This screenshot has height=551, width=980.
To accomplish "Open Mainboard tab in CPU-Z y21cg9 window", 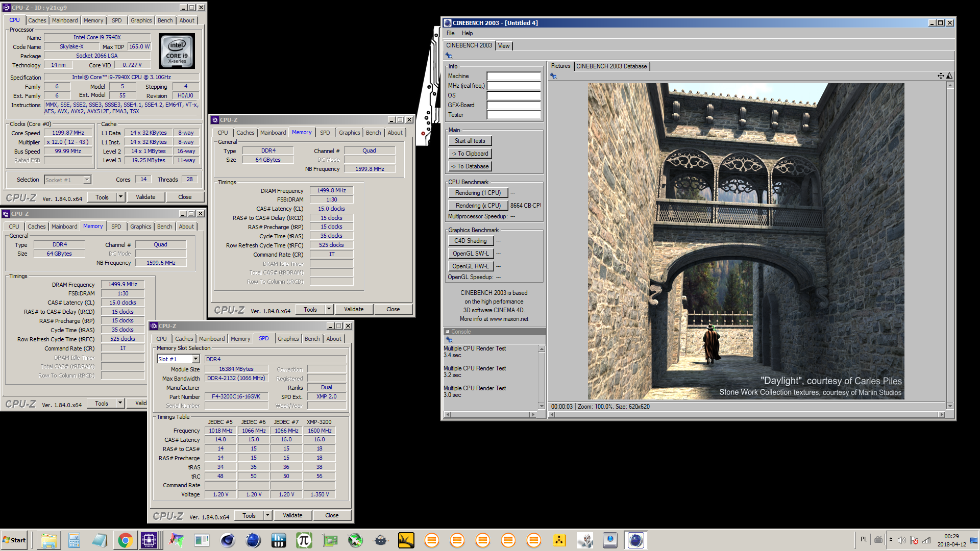I will tap(65, 20).
